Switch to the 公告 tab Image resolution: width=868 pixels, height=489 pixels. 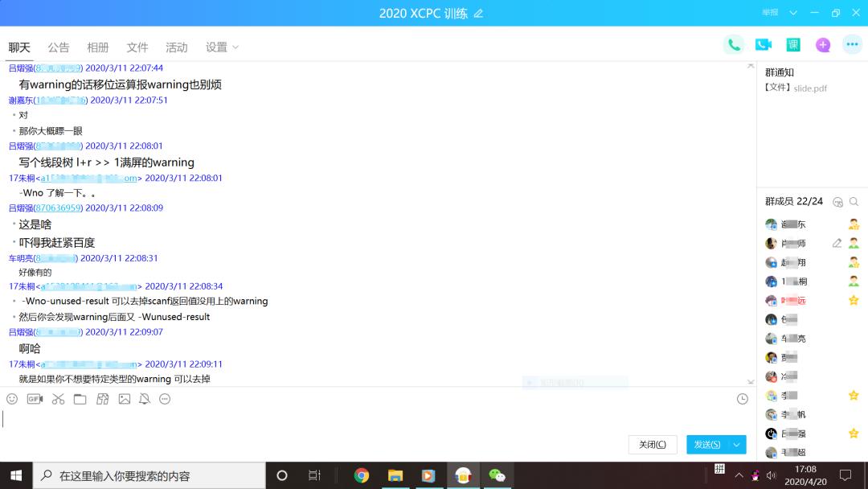(59, 47)
